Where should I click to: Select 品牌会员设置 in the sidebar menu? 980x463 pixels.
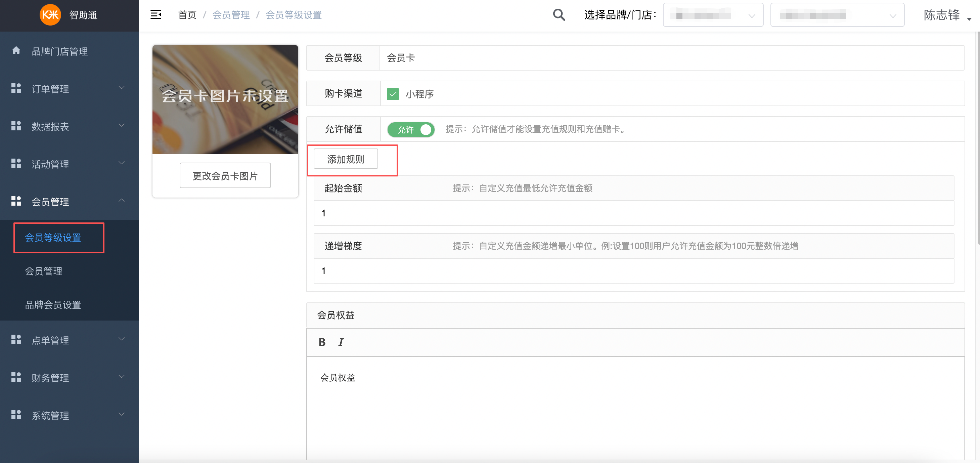pyautogui.click(x=52, y=305)
